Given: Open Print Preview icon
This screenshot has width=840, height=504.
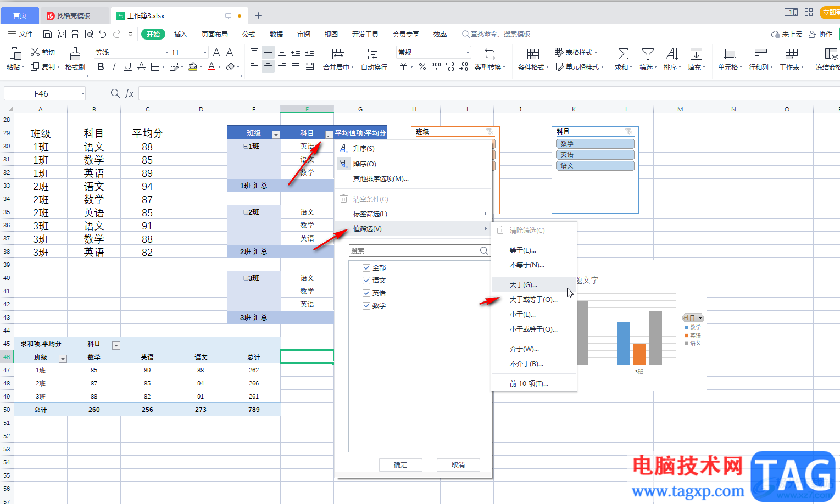Looking at the screenshot, I should 88,34.
